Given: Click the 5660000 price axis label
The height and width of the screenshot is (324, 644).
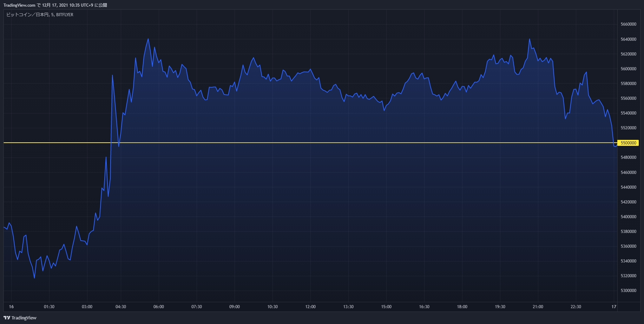Looking at the screenshot, I should [x=629, y=24].
